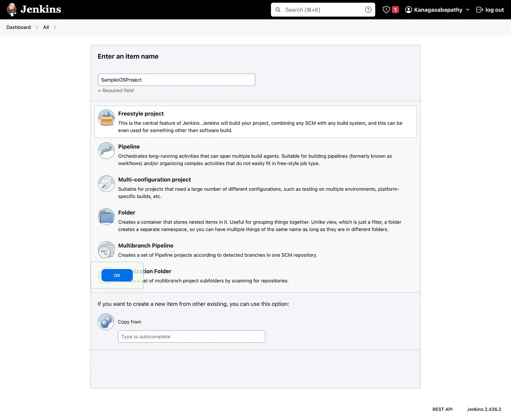Viewport: 511px width, 420px height.
Task: Open the security warnings notification icon
Action: (387, 9)
